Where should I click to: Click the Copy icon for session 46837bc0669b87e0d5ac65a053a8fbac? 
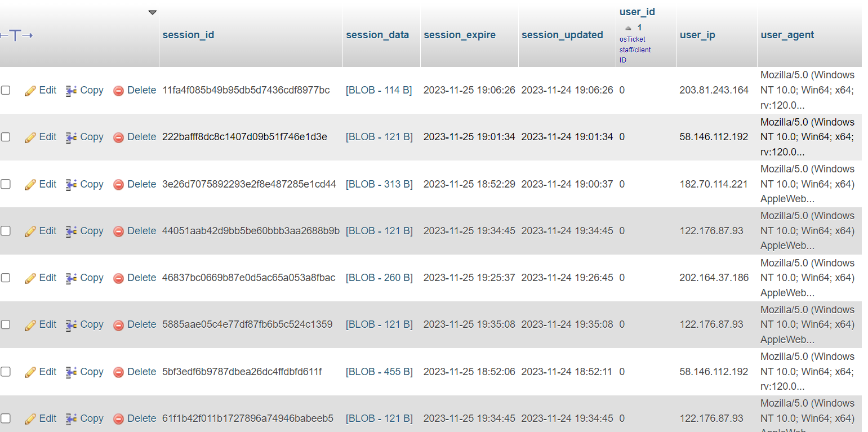[71, 278]
